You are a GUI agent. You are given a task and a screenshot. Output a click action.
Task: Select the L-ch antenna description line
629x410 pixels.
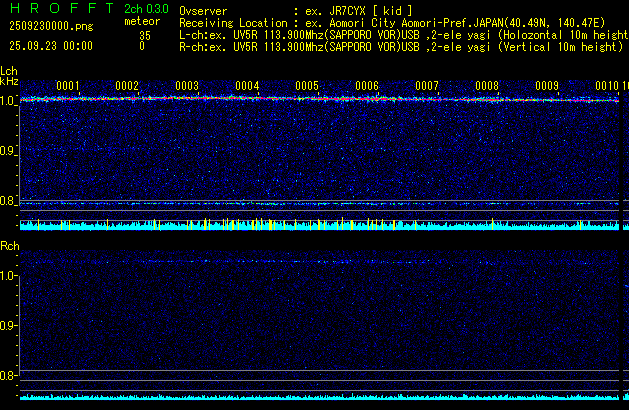402,34
